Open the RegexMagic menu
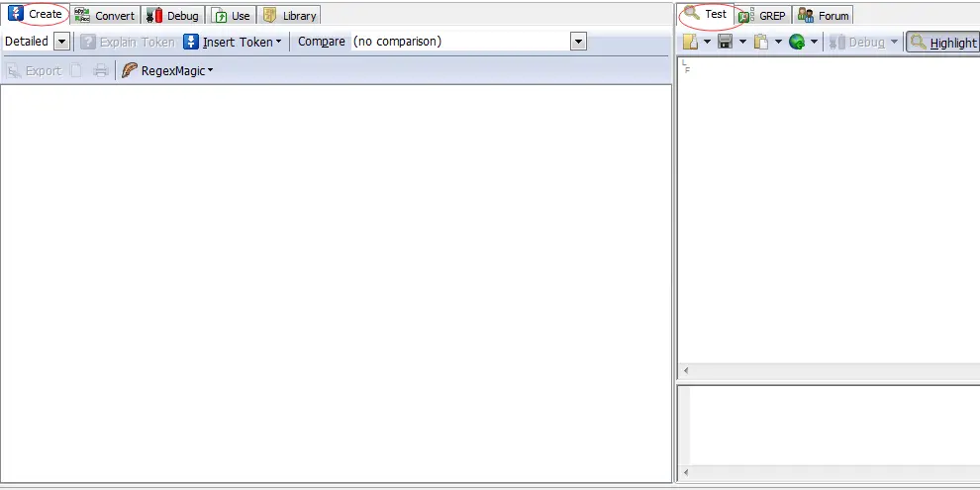The width and height of the screenshot is (980, 490). click(x=167, y=70)
